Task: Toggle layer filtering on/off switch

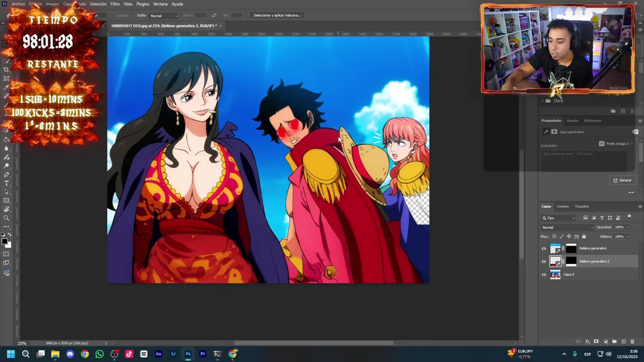Action: (629, 217)
